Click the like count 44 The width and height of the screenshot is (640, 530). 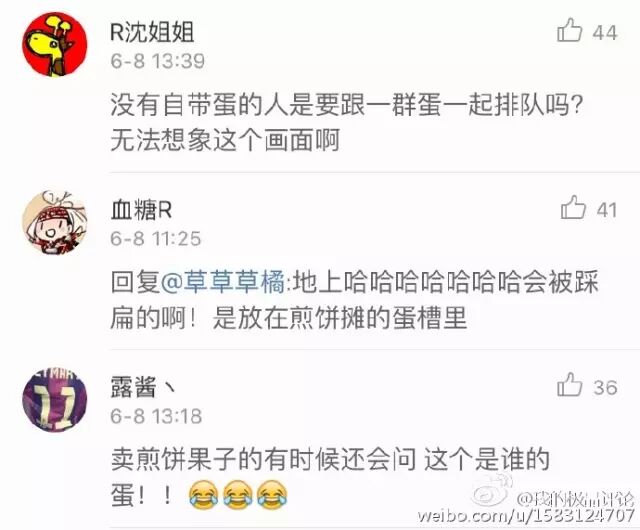click(605, 32)
